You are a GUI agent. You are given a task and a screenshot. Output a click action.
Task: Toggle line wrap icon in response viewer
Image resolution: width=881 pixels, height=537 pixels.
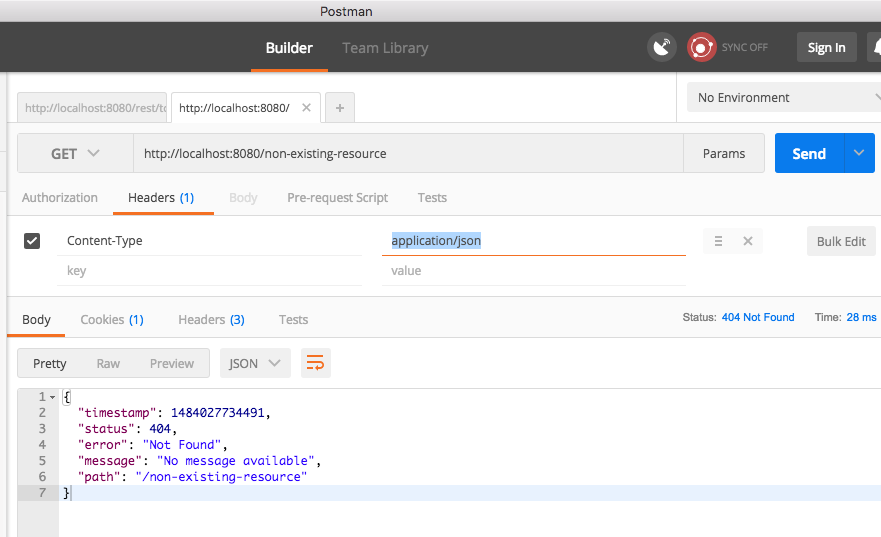[x=315, y=363]
